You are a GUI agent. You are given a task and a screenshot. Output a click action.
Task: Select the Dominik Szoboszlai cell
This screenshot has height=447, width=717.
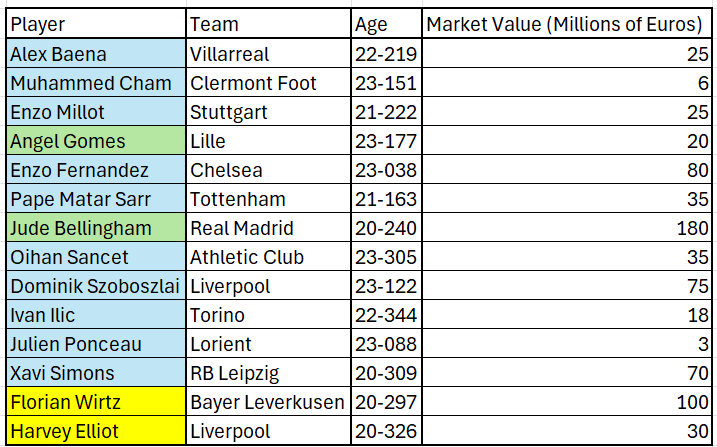pos(96,285)
